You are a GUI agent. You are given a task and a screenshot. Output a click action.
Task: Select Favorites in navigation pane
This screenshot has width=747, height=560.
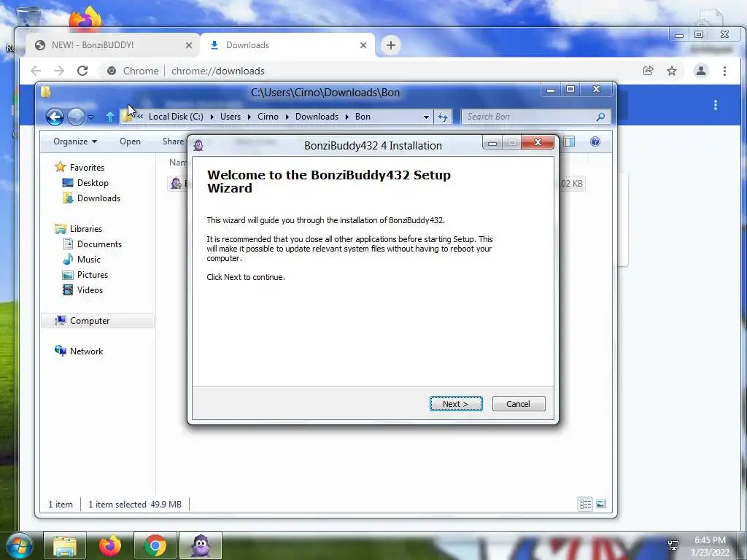(x=87, y=168)
